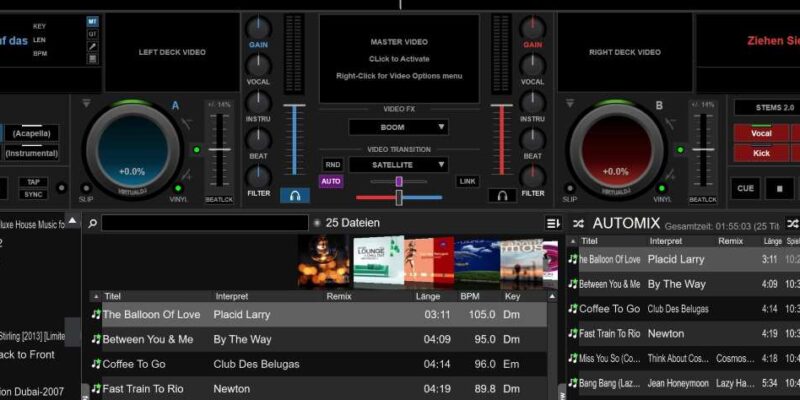Click the left deck INSTRU knob

pos(259,102)
